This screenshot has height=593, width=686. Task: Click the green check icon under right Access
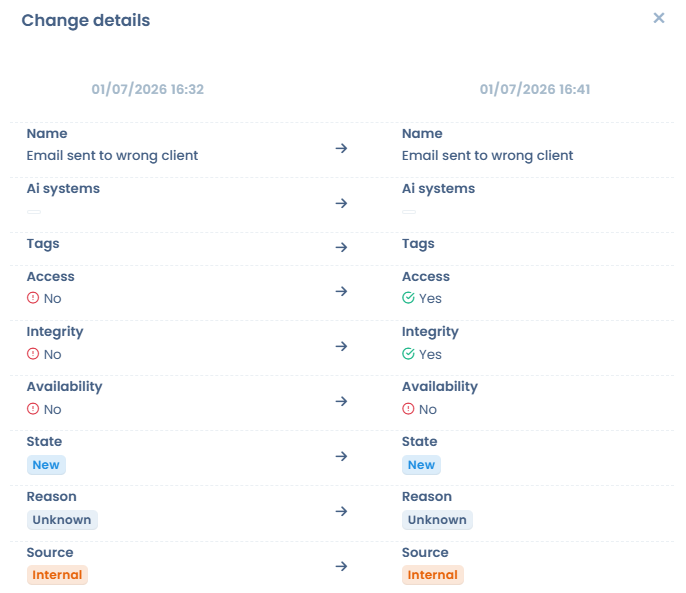[408, 298]
